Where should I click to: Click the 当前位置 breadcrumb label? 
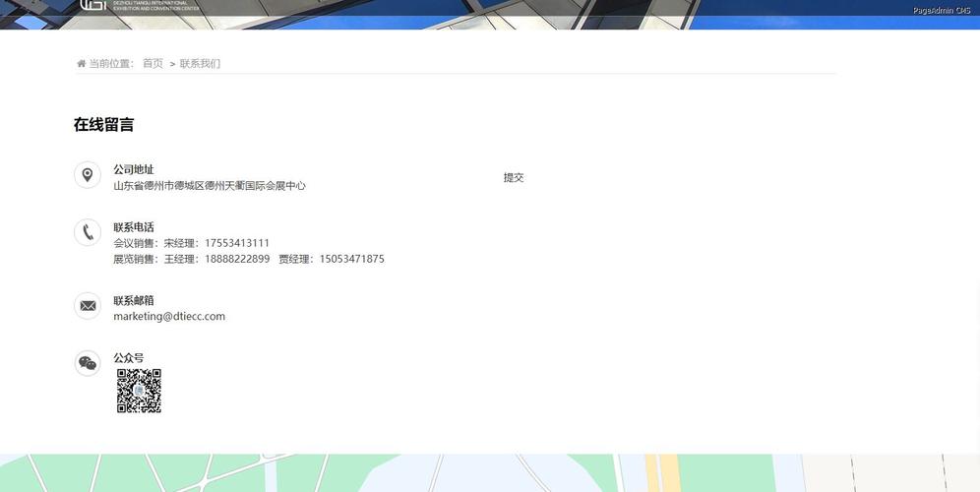pyautogui.click(x=111, y=63)
